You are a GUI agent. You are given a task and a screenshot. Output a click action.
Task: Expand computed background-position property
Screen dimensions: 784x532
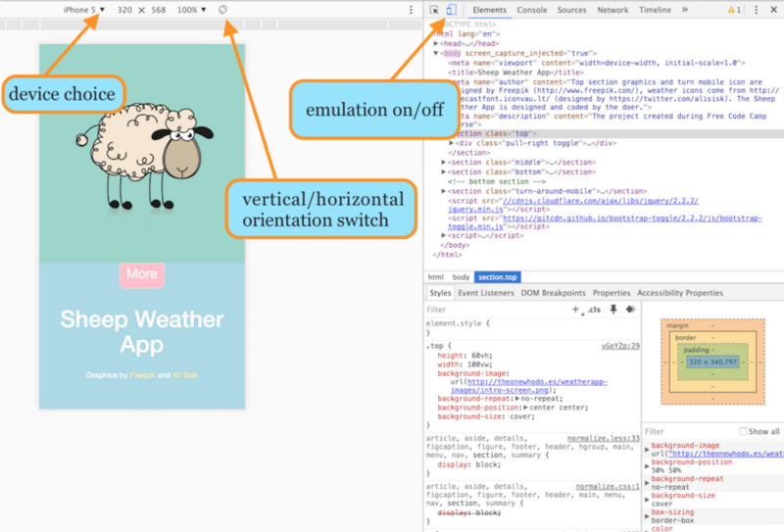[647, 466]
